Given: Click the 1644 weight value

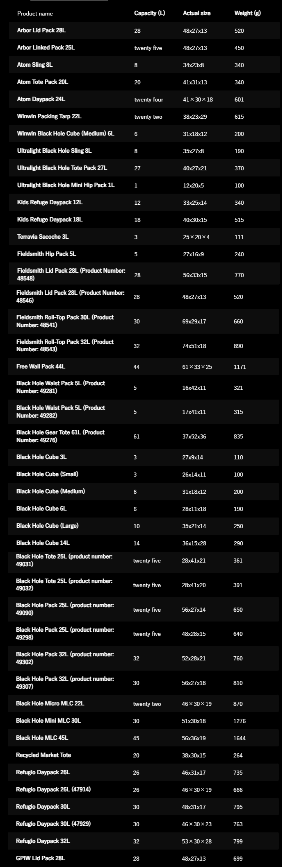Looking at the screenshot, I should click(240, 738).
